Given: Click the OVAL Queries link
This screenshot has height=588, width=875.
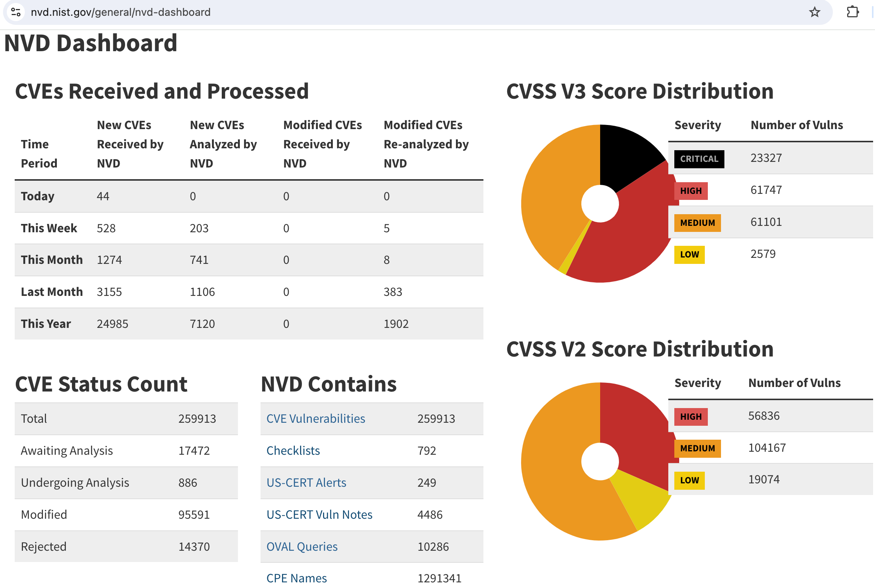Looking at the screenshot, I should 302,547.
